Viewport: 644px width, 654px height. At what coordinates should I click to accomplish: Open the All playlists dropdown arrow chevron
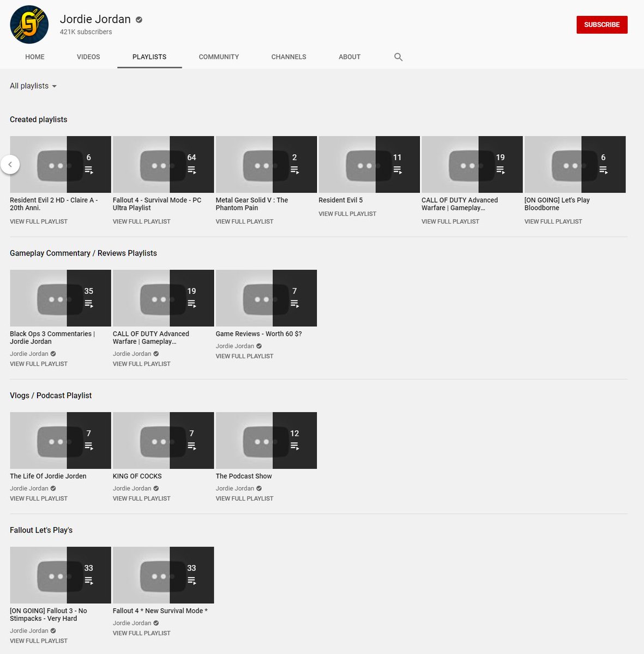coord(54,86)
